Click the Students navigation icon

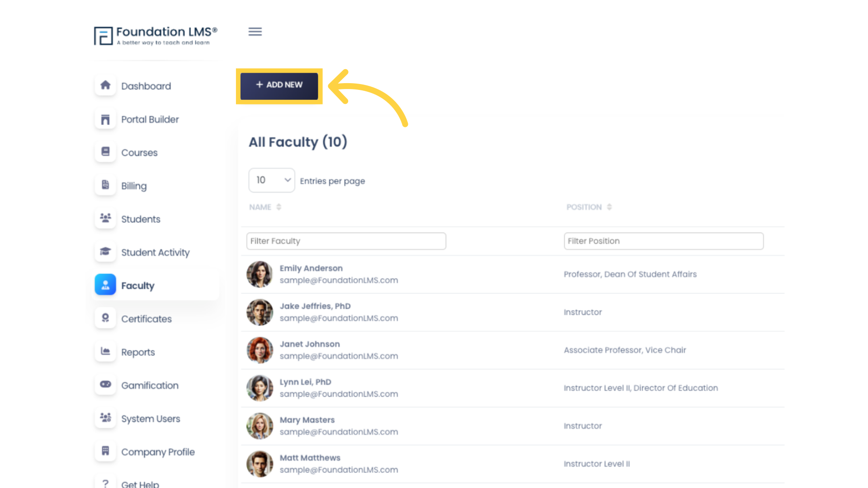105,219
